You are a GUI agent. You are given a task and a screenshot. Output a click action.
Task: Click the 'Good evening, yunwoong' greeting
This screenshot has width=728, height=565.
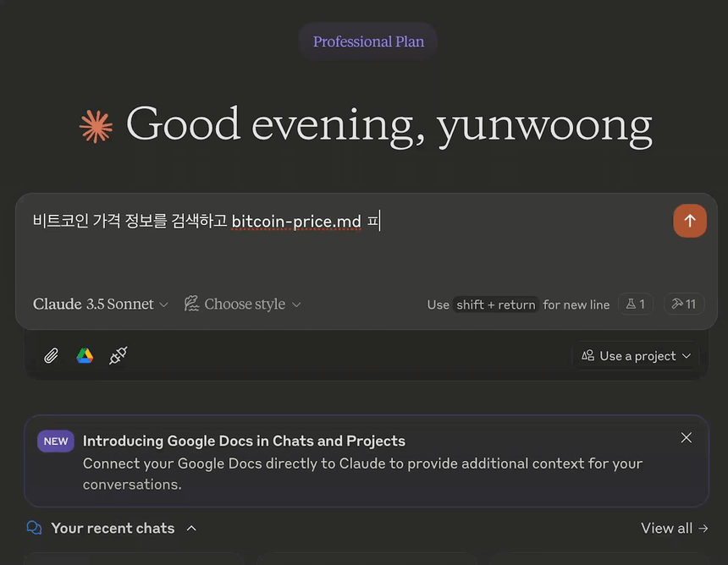coord(389,125)
